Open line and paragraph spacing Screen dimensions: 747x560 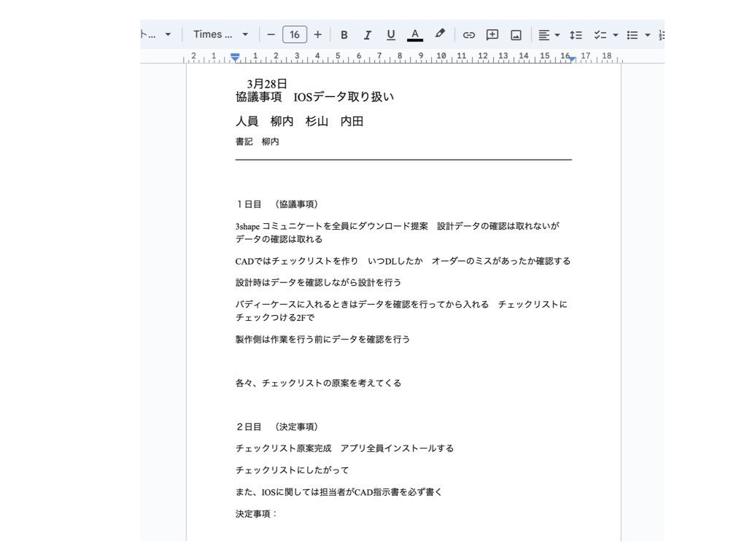click(x=576, y=35)
